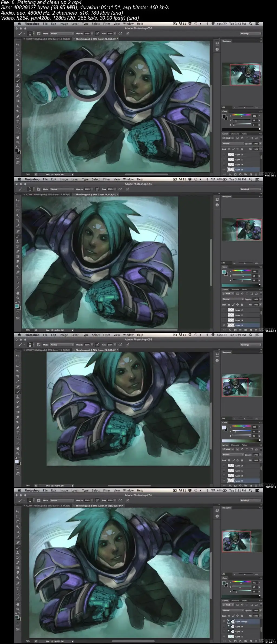Click the Apple menu in the 3:49 PM frame
This screenshot has width=277, height=644.
[19, 335]
